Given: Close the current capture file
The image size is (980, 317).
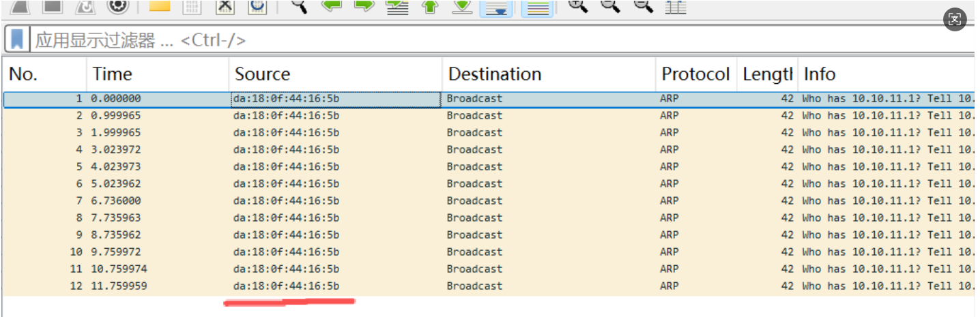Looking at the screenshot, I should coord(225,6).
